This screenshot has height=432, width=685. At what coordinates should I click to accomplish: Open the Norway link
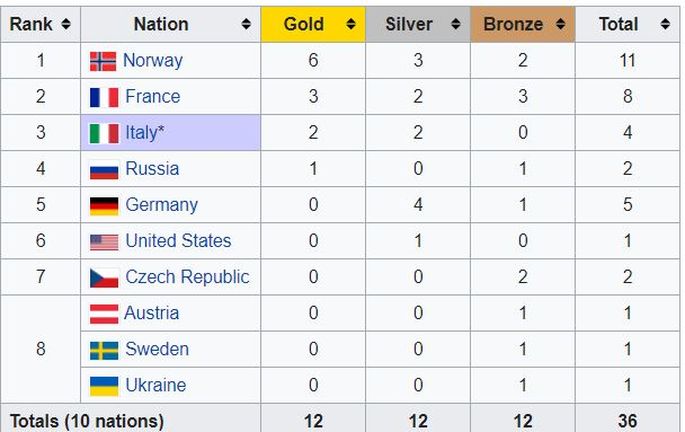click(x=152, y=60)
